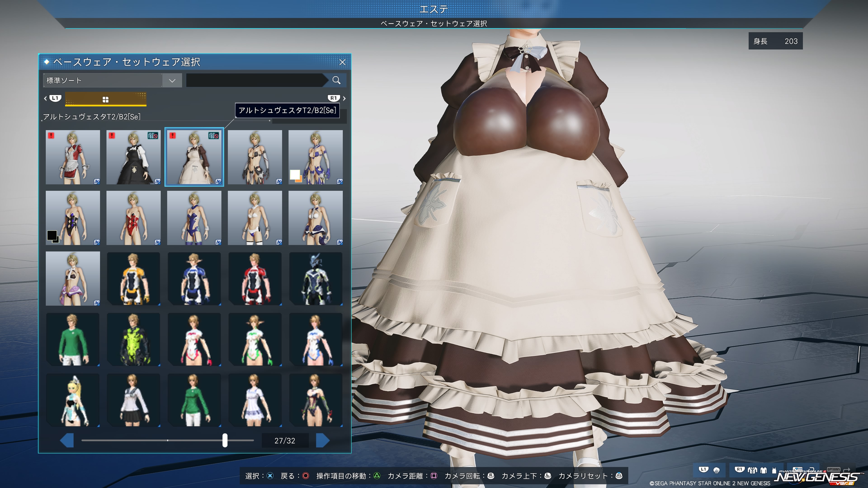Click the sort dropdown chevron arrow
This screenshot has height=488, width=868.
172,80
